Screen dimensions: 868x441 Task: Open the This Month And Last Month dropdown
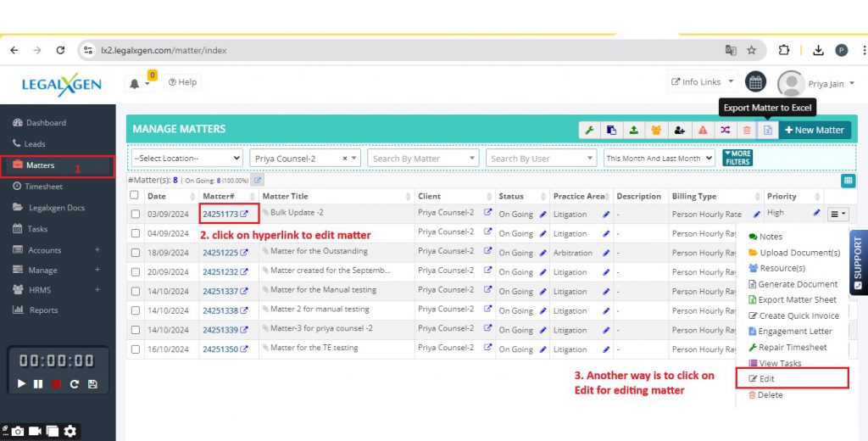(659, 158)
